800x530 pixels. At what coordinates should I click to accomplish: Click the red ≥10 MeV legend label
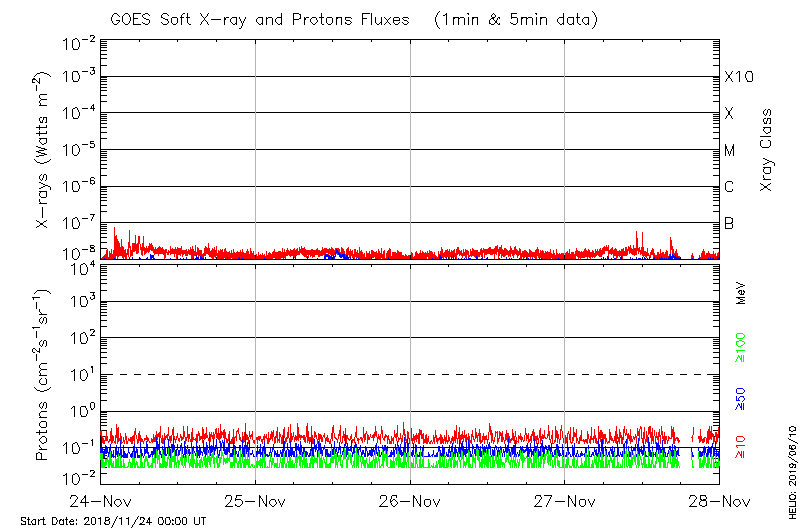[741, 446]
